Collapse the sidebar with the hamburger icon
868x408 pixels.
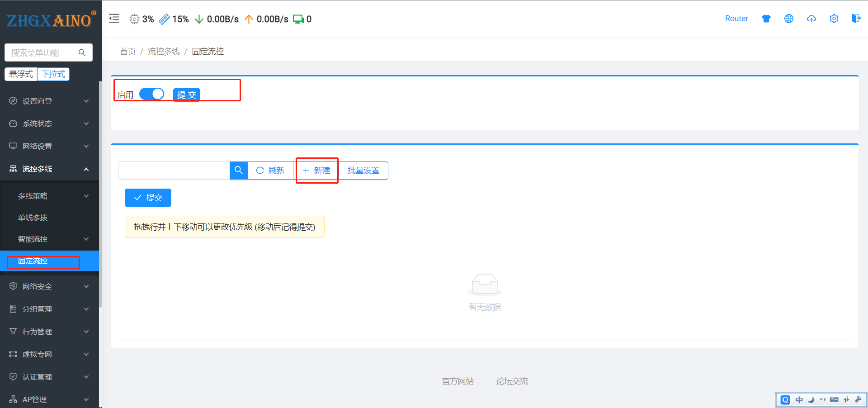[114, 19]
